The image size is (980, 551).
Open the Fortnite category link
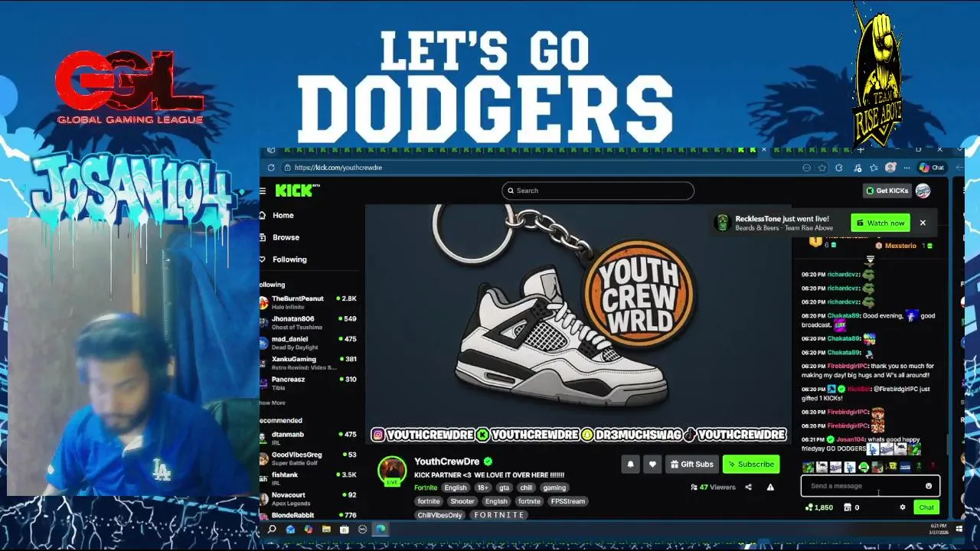(x=426, y=487)
